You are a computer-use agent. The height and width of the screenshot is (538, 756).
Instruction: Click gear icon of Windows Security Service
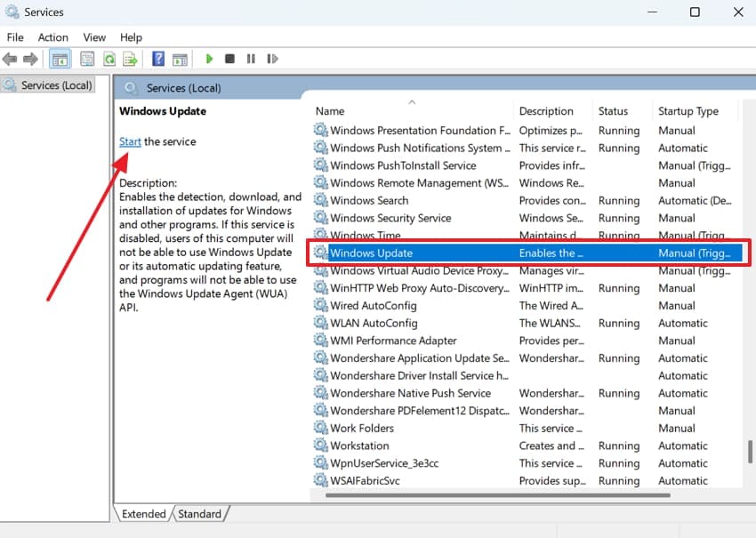click(320, 217)
